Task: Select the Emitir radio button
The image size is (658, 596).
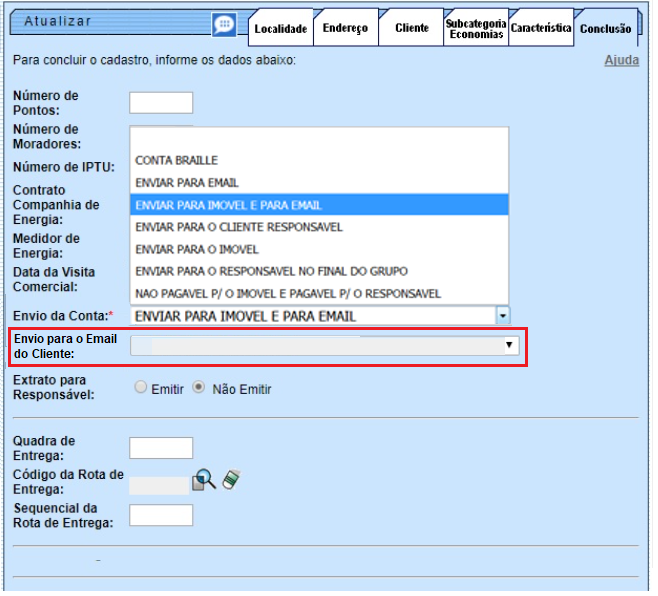Action: (140, 388)
